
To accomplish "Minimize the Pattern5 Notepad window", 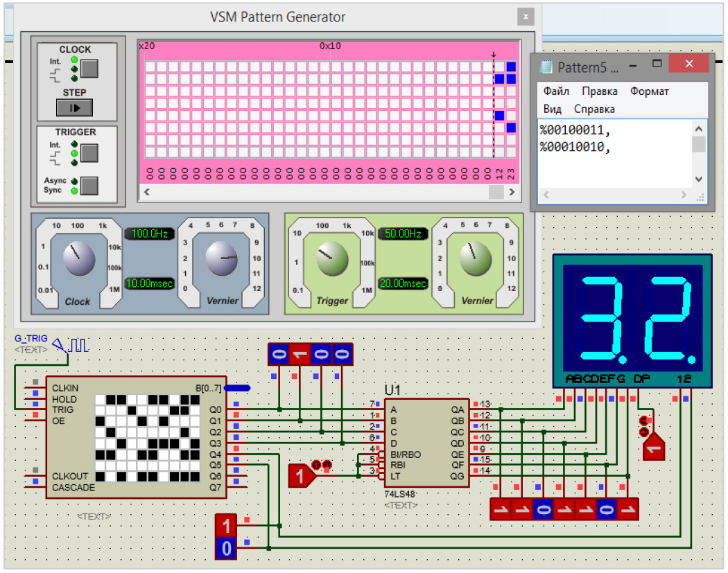I will pyautogui.click(x=633, y=65).
